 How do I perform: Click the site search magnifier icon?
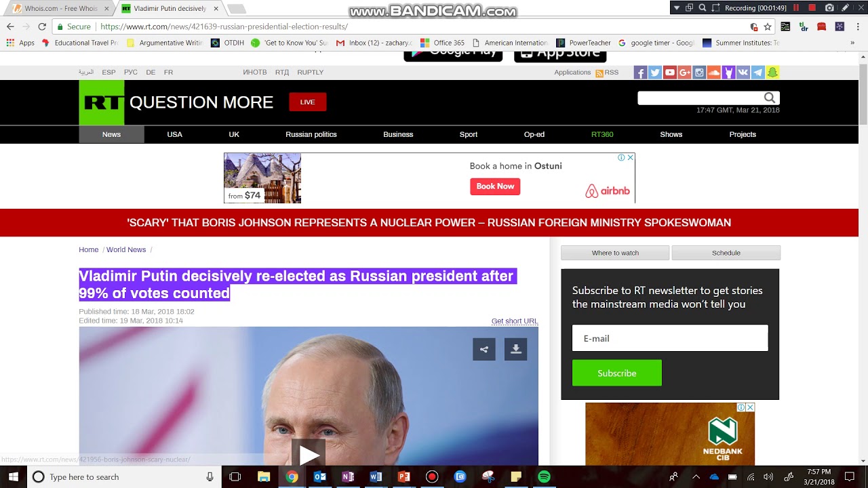770,98
